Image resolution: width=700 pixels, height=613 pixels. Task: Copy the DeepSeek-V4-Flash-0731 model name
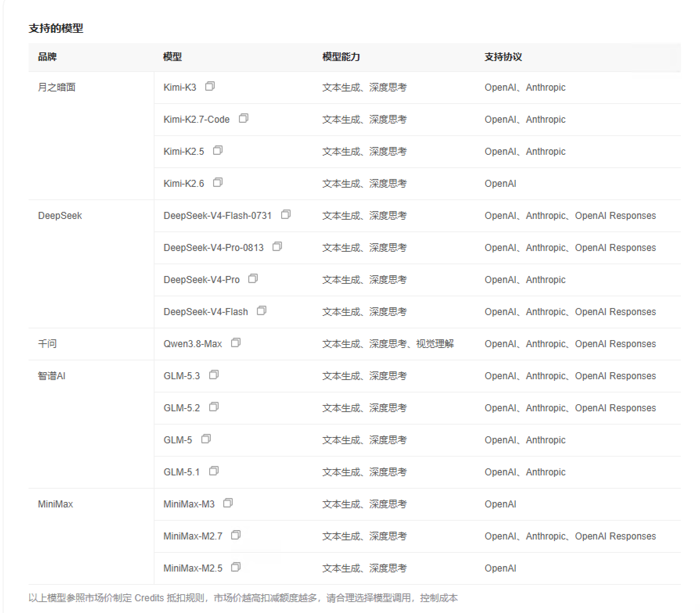pos(286,215)
